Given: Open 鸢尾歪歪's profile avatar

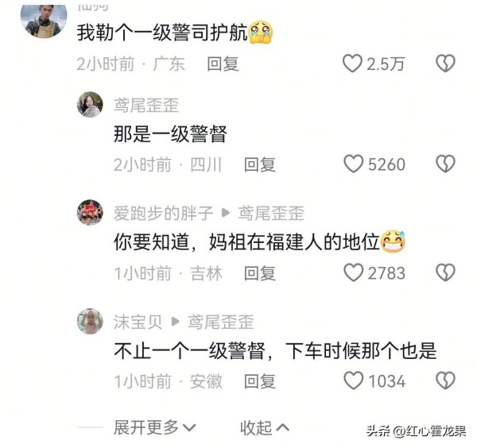Looking at the screenshot, I should point(90,104).
